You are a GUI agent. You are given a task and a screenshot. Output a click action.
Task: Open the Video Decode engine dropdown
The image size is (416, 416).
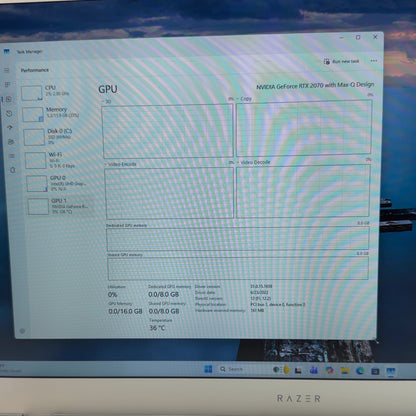coord(254,162)
